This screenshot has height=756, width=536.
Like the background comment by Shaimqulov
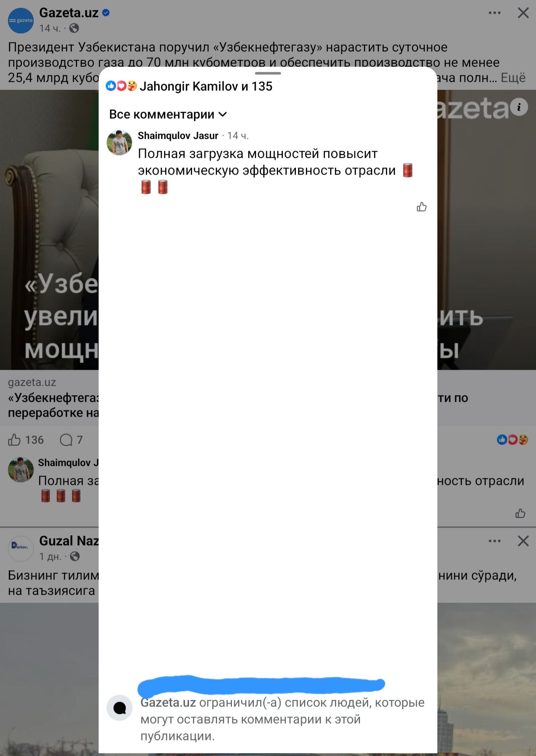pyautogui.click(x=520, y=514)
